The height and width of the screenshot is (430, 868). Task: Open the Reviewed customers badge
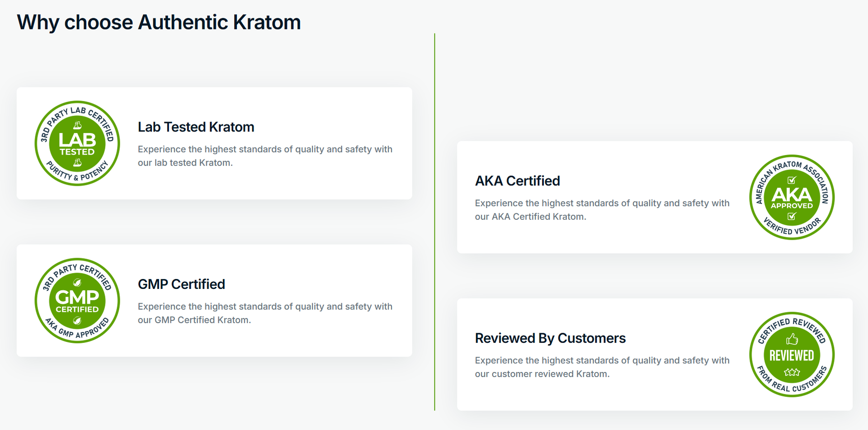tap(792, 354)
